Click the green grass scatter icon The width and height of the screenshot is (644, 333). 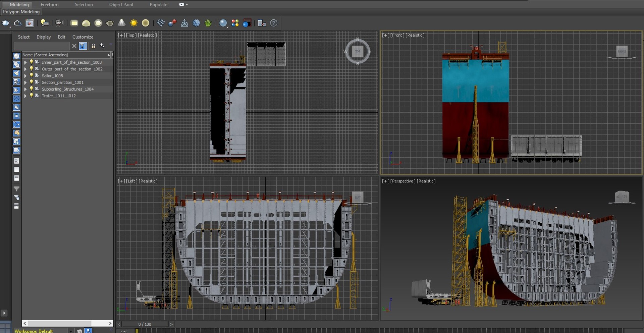208,23
